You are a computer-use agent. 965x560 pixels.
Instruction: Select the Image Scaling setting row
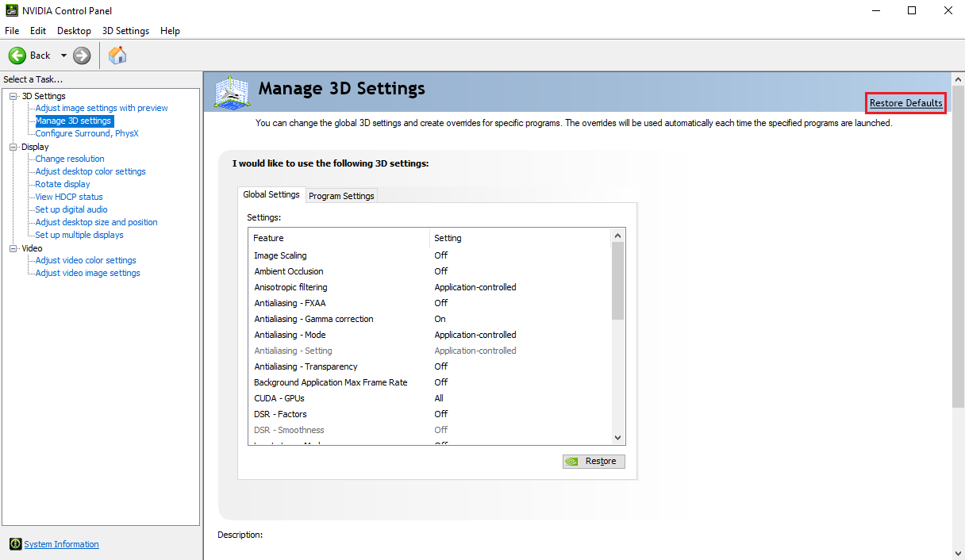[x=430, y=255]
